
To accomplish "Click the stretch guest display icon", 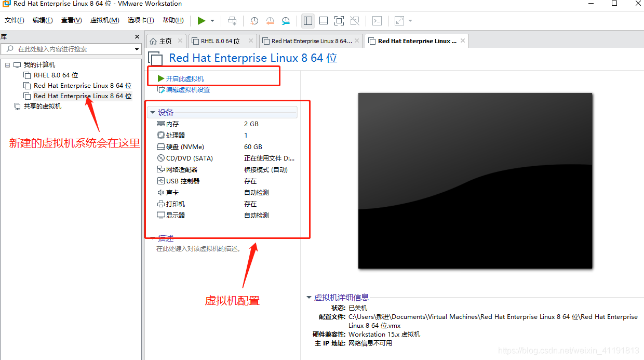I will point(399,21).
